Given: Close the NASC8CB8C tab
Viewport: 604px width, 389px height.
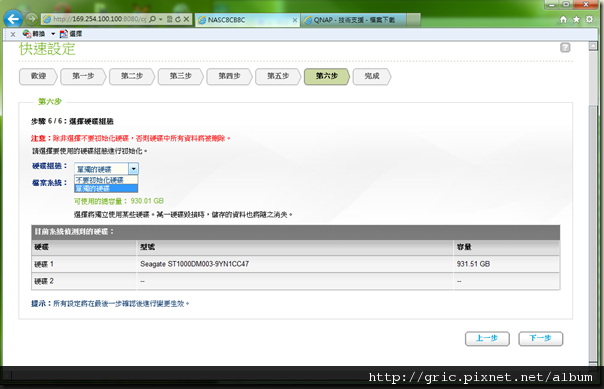Looking at the screenshot, I should tap(295, 20).
